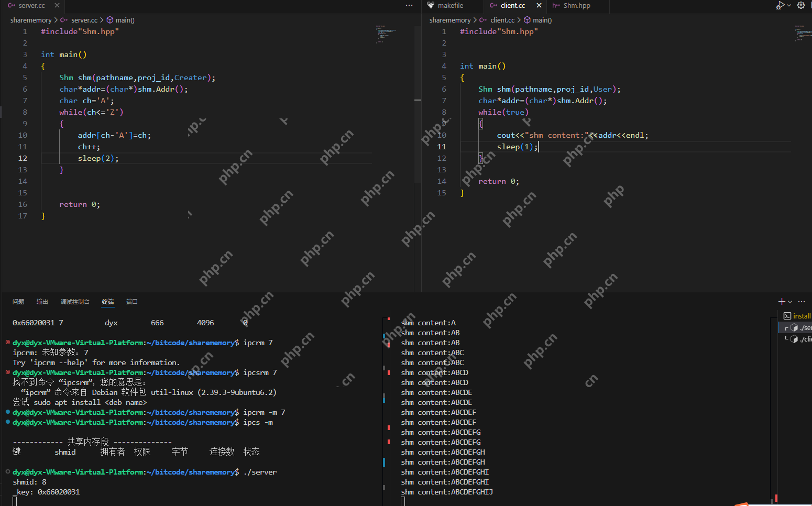Select the ./server terminal entry
This screenshot has width=812, height=506.
click(x=796, y=327)
